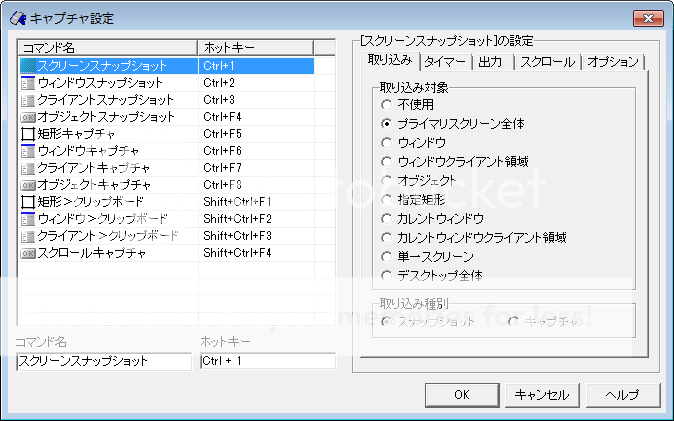The width and height of the screenshot is (674, 421).
Task: Click the ウィンドウ>クリップボード row icon
Action: tap(28, 219)
